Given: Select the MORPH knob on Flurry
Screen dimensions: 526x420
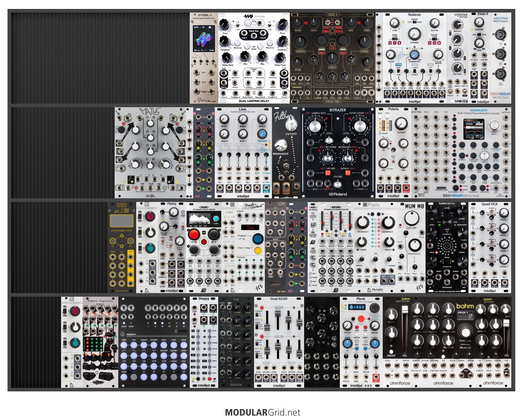Looking at the screenshot, I should (x=174, y=212).
